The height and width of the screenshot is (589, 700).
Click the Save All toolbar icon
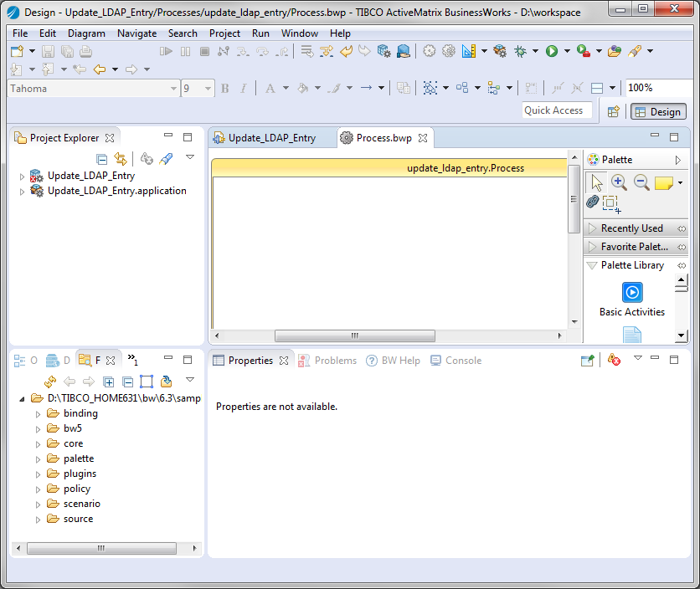click(67, 51)
